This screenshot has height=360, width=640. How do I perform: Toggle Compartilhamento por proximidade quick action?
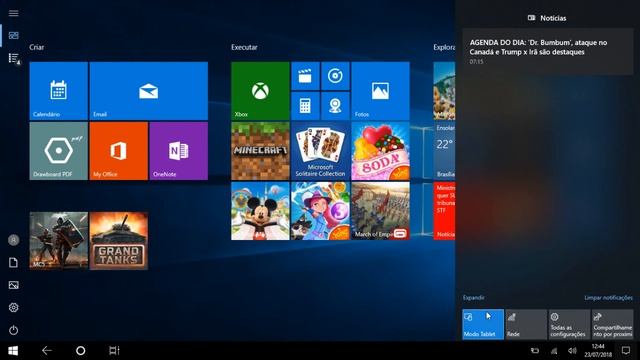(613, 324)
